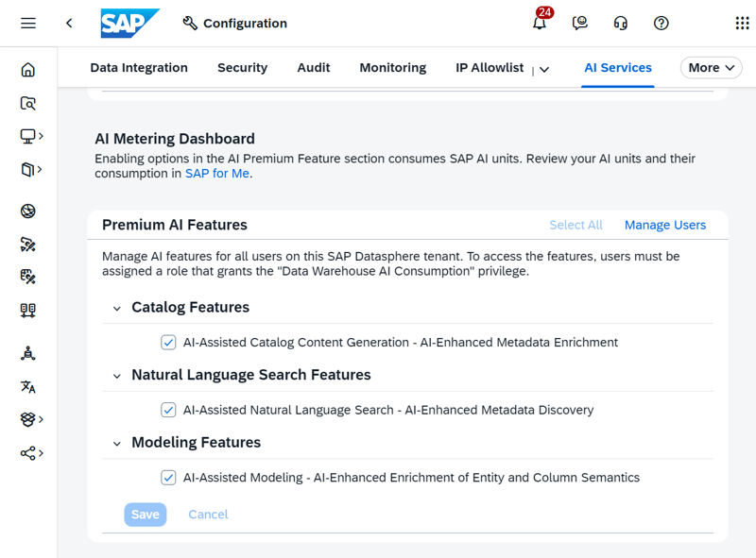Open the connections plug sidebar icon
756x558 pixels.
pos(28,310)
